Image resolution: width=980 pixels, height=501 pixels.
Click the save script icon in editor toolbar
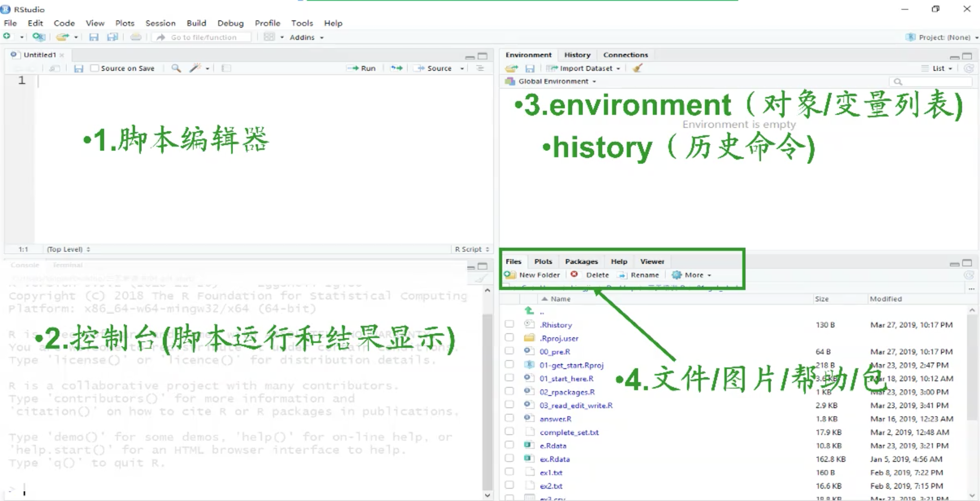(x=79, y=68)
